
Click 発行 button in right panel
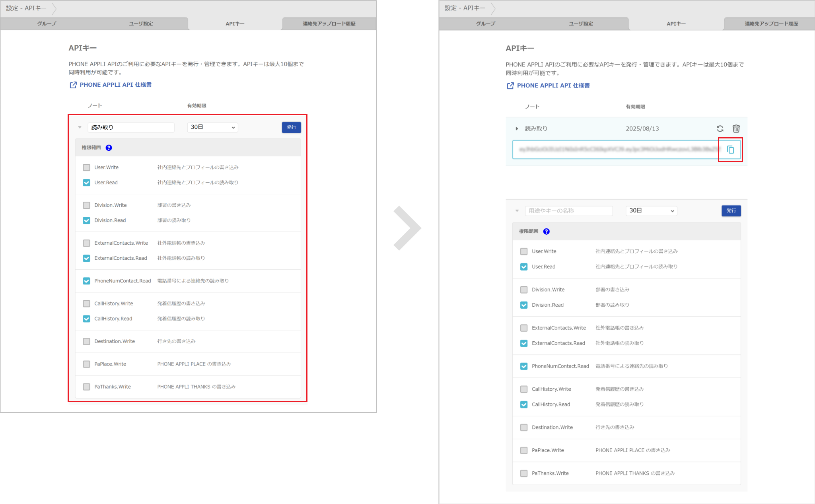(731, 211)
